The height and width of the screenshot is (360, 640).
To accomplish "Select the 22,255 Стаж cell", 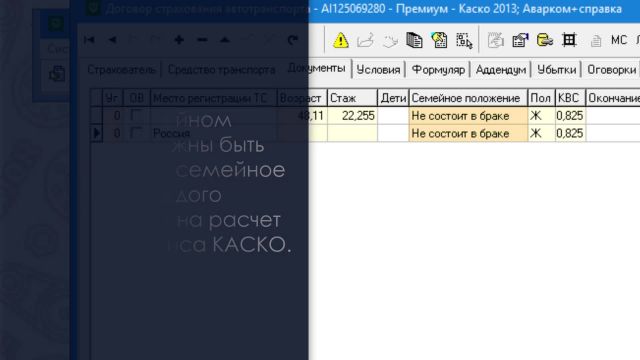I will [352, 116].
